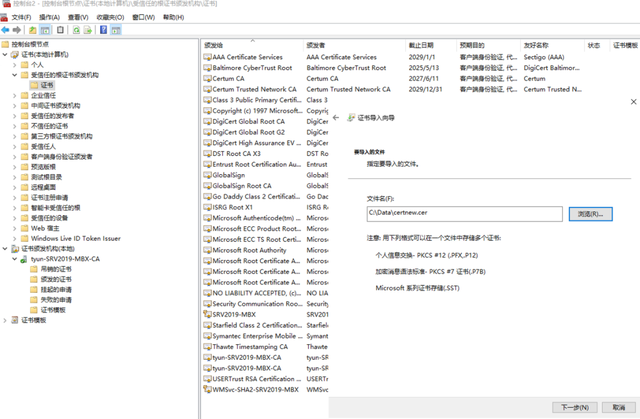Click the folder icon of 吊销的证书

click(x=34, y=269)
